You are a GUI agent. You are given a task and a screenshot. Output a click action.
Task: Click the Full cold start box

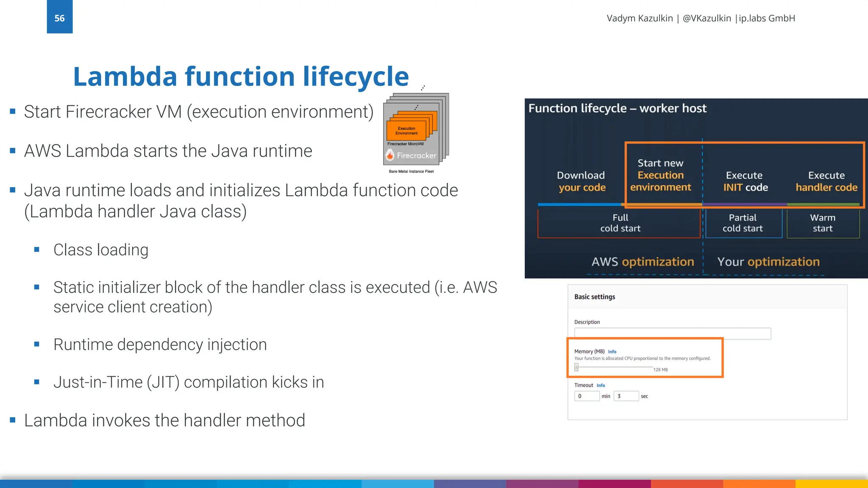[619, 223]
